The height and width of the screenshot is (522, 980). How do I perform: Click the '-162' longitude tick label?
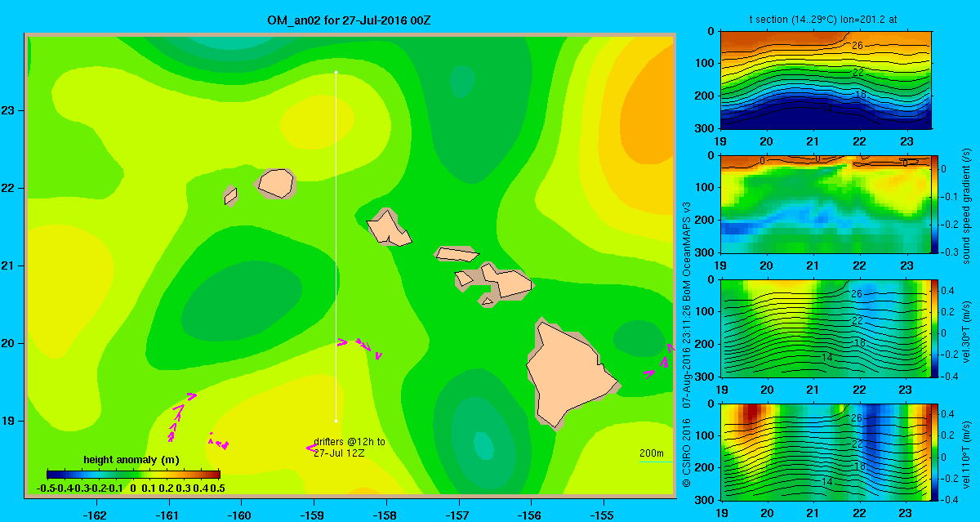coord(96,515)
